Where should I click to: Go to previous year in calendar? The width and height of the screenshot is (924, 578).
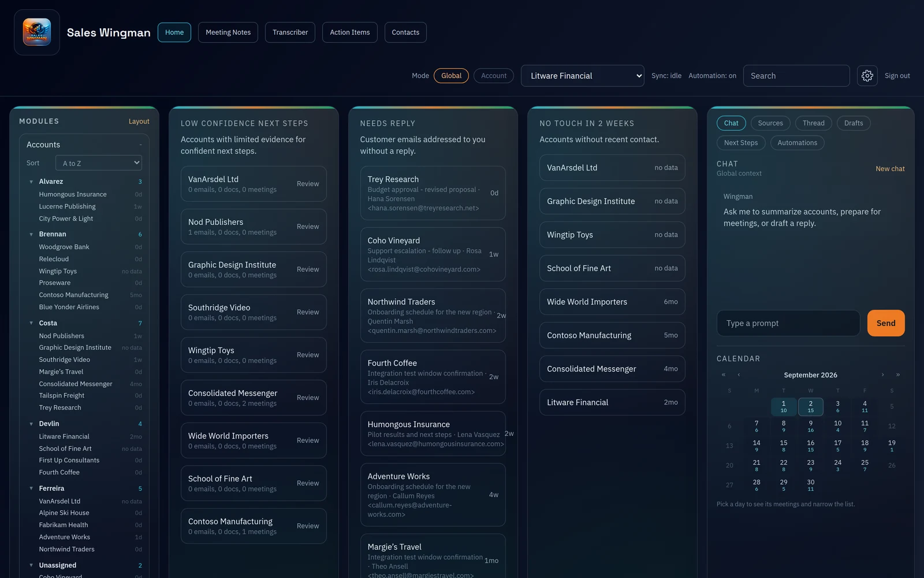723,375
